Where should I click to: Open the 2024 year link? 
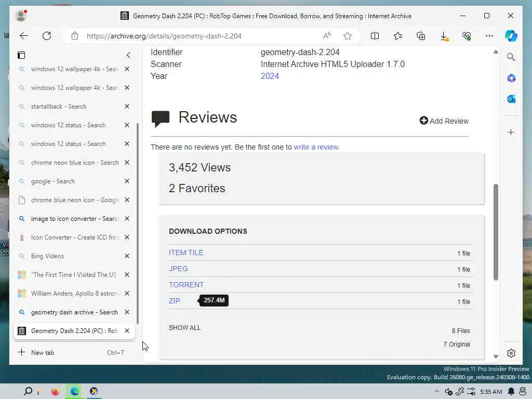coord(270,76)
